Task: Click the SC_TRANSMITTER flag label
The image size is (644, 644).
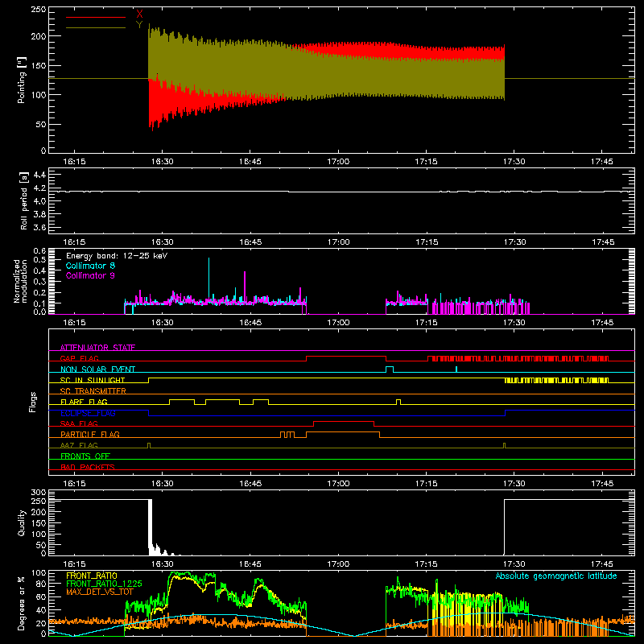Action: 93,391
